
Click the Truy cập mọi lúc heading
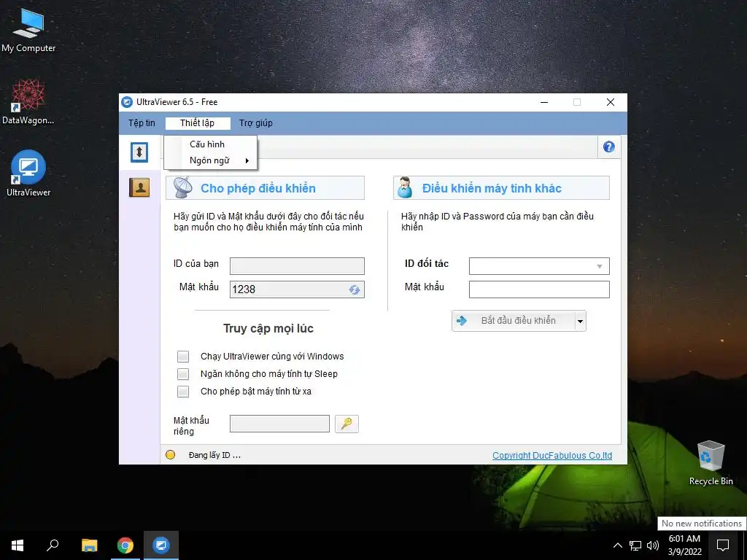click(268, 328)
